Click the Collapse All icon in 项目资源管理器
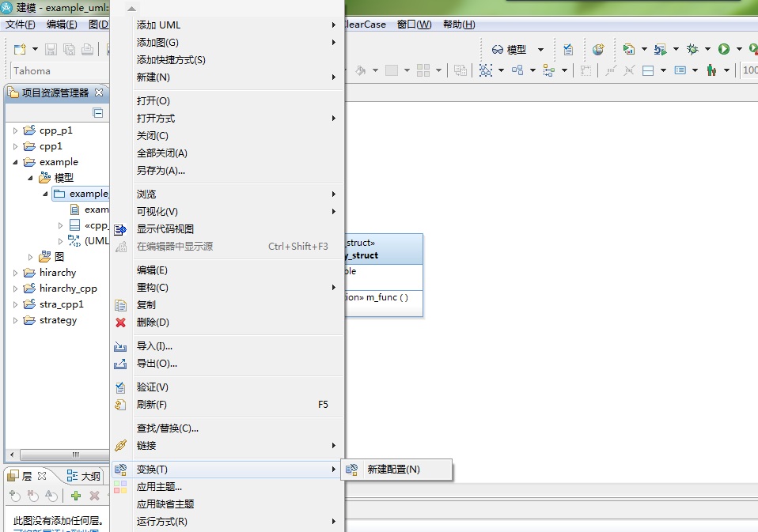Image resolution: width=758 pixels, height=532 pixels. [97, 112]
